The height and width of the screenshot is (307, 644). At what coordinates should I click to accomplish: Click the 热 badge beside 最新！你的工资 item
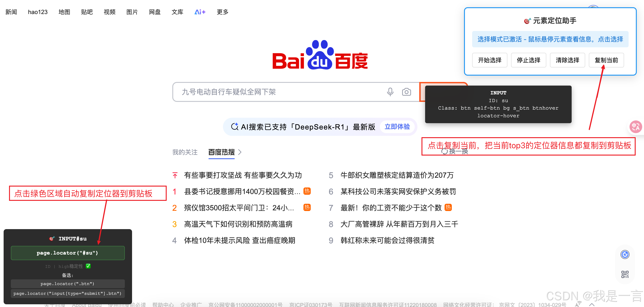(448, 208)
